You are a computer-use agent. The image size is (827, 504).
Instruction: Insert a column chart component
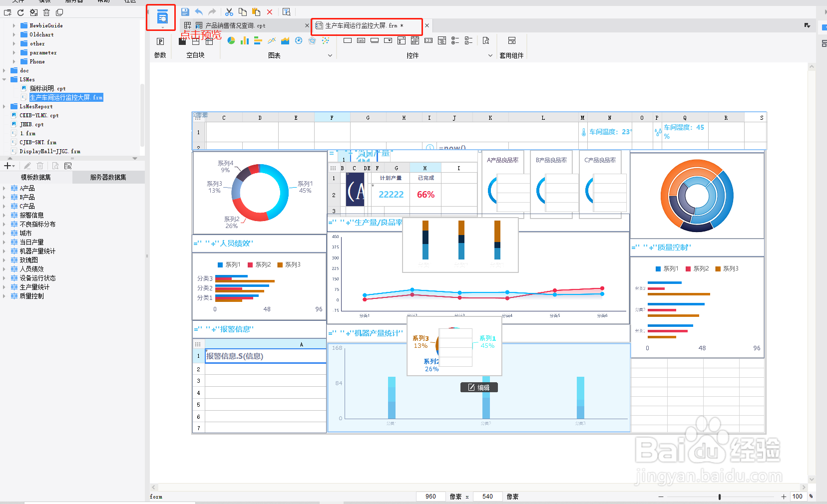(x=245, y=40)
